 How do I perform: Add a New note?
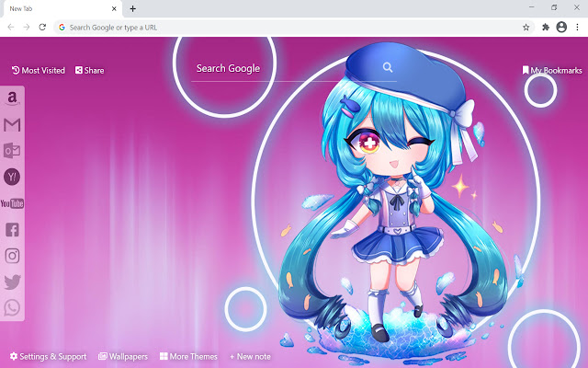250,356
